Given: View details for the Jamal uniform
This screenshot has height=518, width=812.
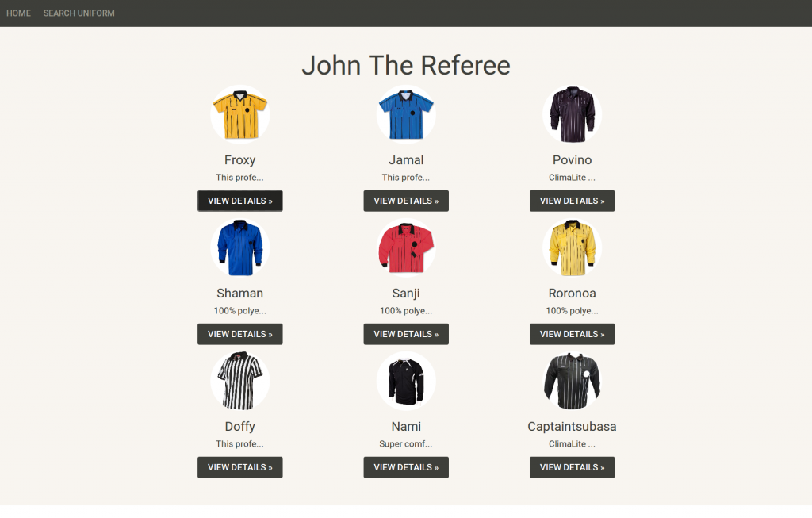Looking at the screenshot, I should coord(406,201).
